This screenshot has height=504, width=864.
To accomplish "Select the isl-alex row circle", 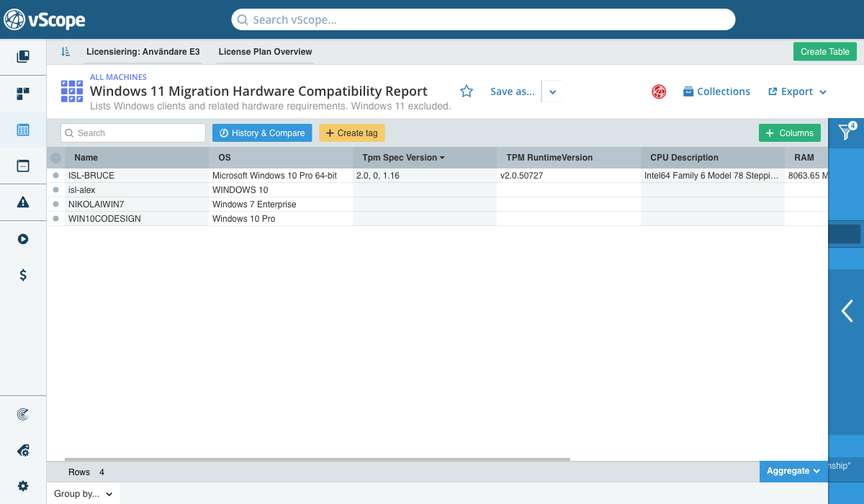I will coord(55,189).
